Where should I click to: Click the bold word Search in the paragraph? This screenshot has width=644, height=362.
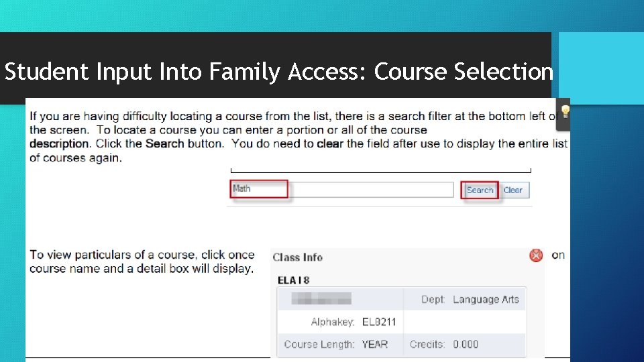[165, 143]
